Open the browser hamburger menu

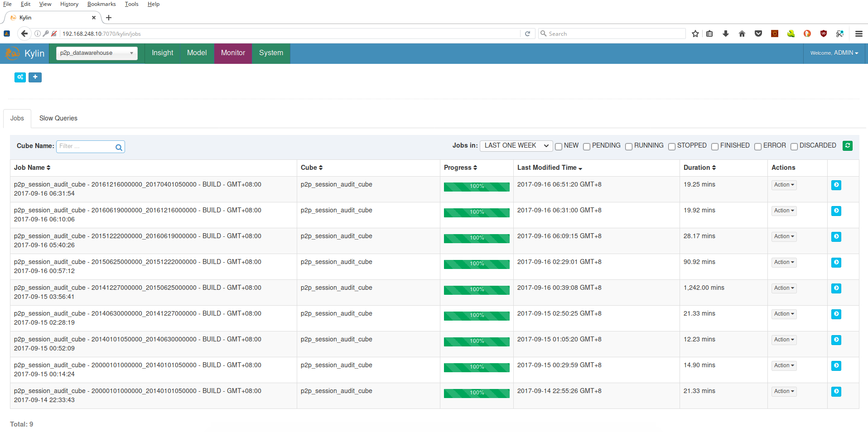[x=858, y=34]
